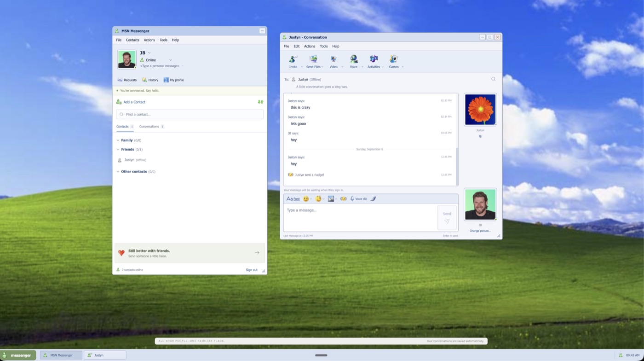Click the Find a contact search field
Image resolution: width=644 pixels, height=361 pixels.
click(x=190, y=115)
